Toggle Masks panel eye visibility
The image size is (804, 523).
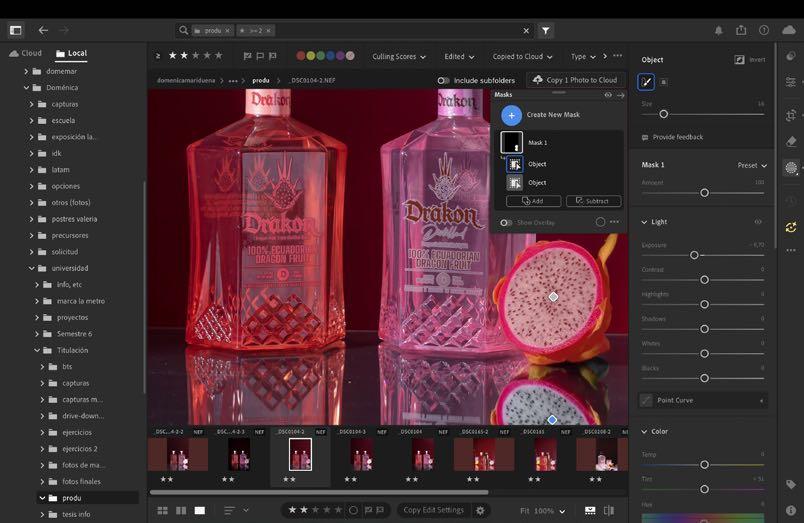(608, 95)
